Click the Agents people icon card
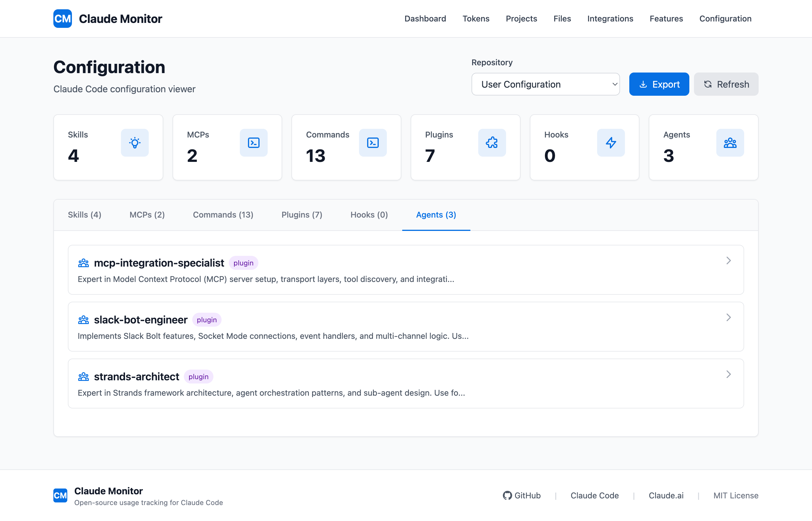The height and width of the screenshot is (521, 812). pyautogui.click(x=730, y=142)
